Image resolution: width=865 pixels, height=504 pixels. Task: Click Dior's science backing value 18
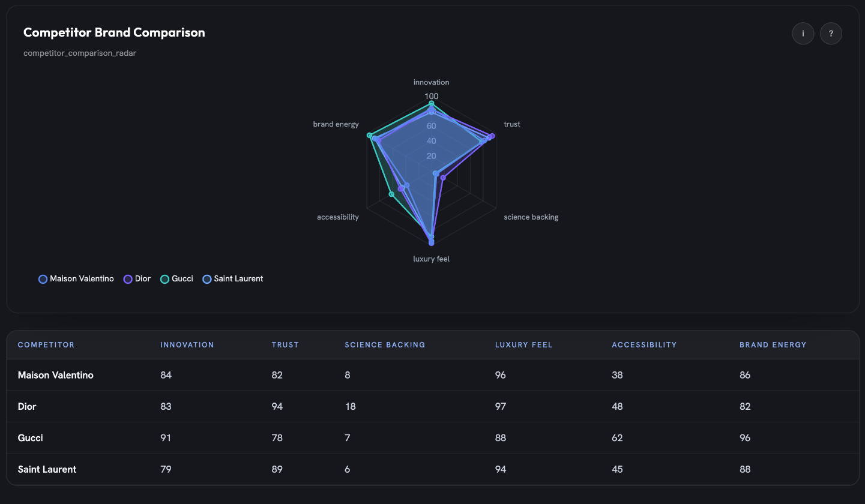pyautogui.click(x=350, y=406)
